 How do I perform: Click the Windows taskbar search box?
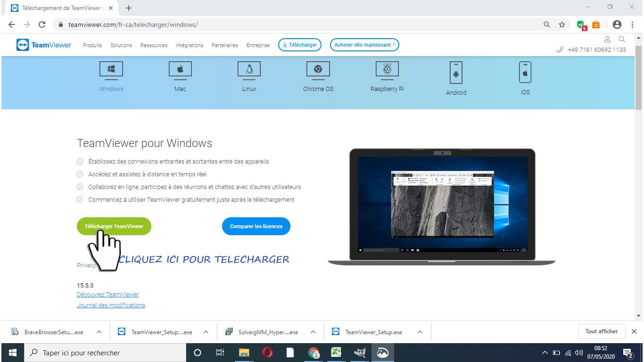tap(105, 353)
